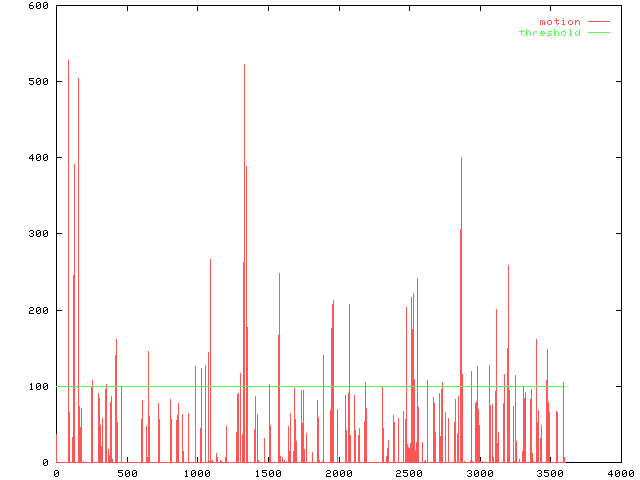
Task: Click the green "threshold" legend label
Action: click(549, 33)
